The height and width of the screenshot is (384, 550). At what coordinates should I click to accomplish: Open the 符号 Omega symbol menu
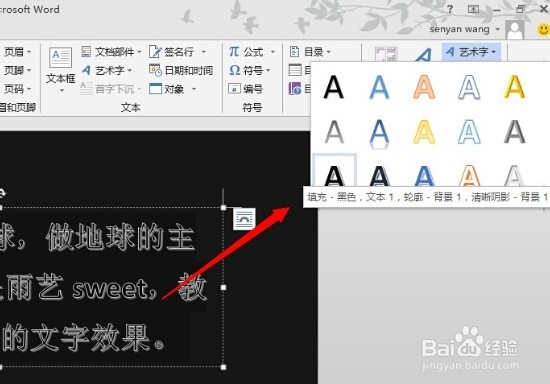[x=250, y=70]
